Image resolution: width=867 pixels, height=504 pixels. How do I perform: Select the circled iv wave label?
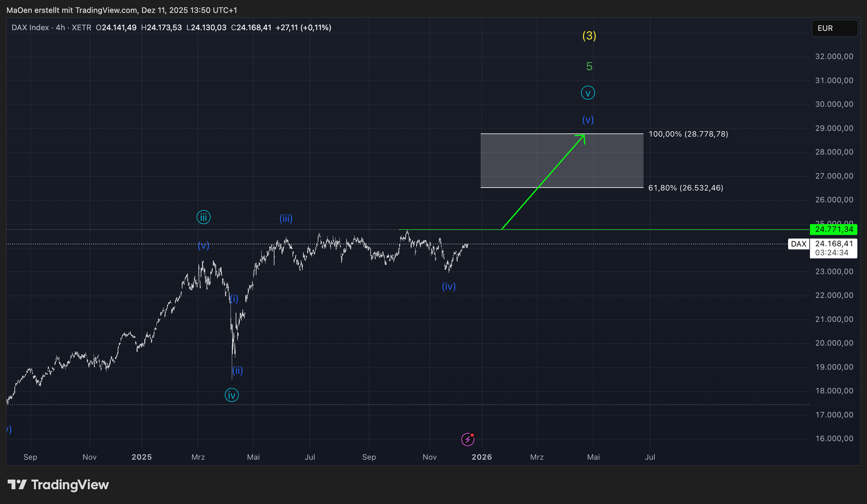pos(232,395)
